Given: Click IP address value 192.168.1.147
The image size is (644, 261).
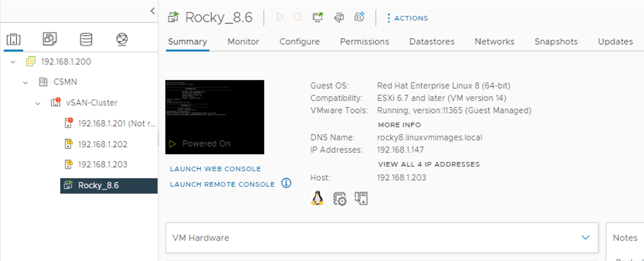Looking at the screenshot, I should click(401, 150).
